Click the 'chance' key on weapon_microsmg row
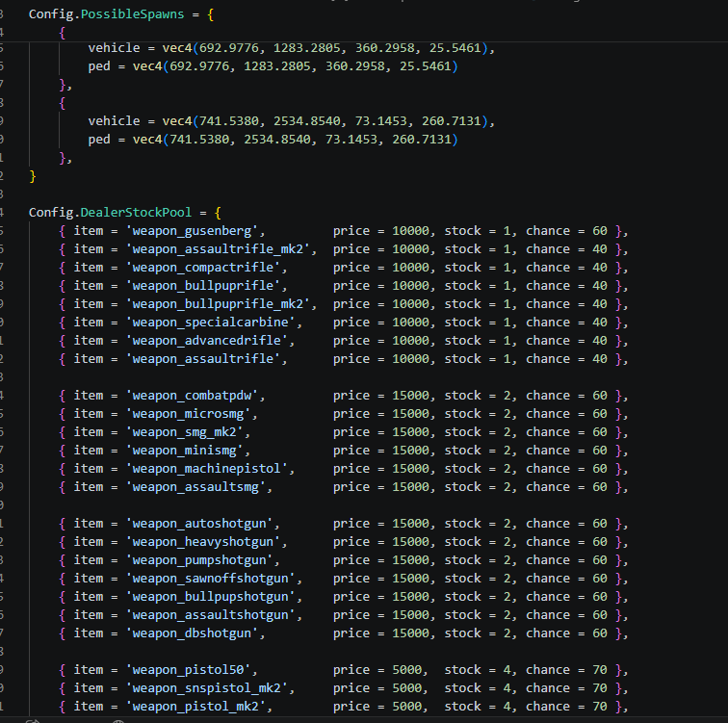 (x=548, y=414)
